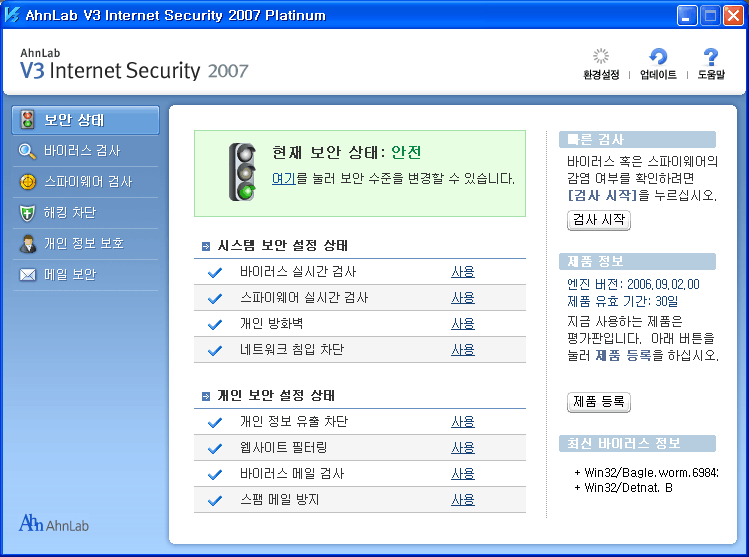Click checkmark beside 바이러스 메일 검사
749x557 pixels.
[215, 474]
